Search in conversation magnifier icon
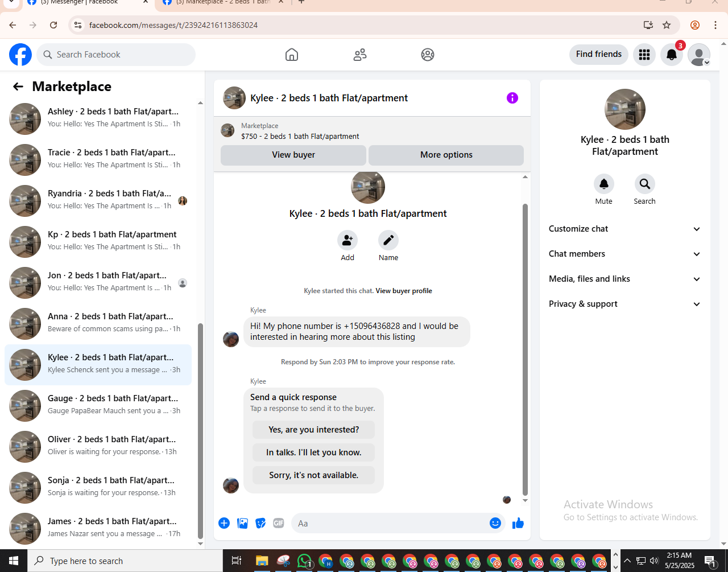Screen dimensions: 728x572 [645, 184]
